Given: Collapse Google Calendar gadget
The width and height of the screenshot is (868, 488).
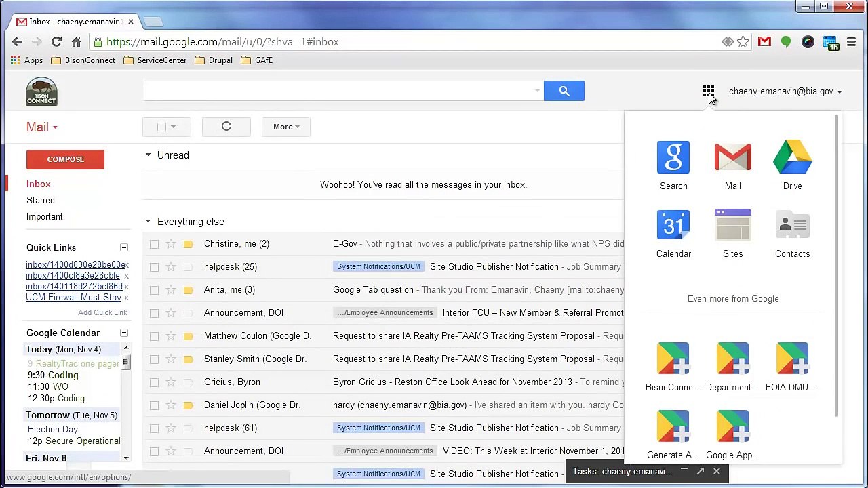Looking at the screenshot, I should pos(124,333).
